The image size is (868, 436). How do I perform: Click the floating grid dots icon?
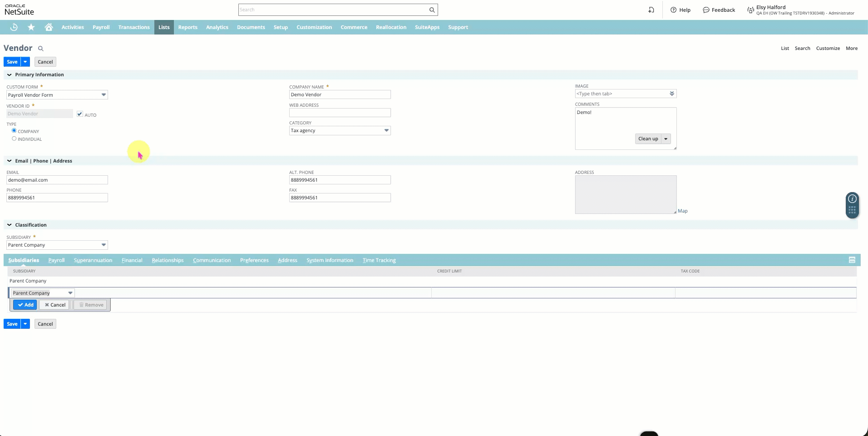852,210
